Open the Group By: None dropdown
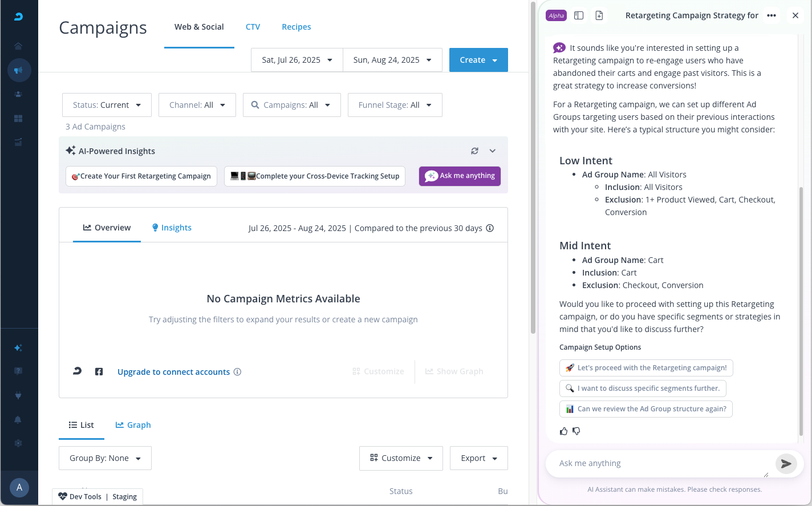The image size is (812, 506). tap(105, 458)
